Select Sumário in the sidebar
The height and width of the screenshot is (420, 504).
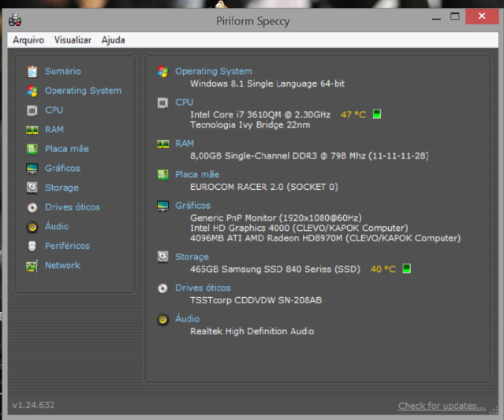coord(63,71)
